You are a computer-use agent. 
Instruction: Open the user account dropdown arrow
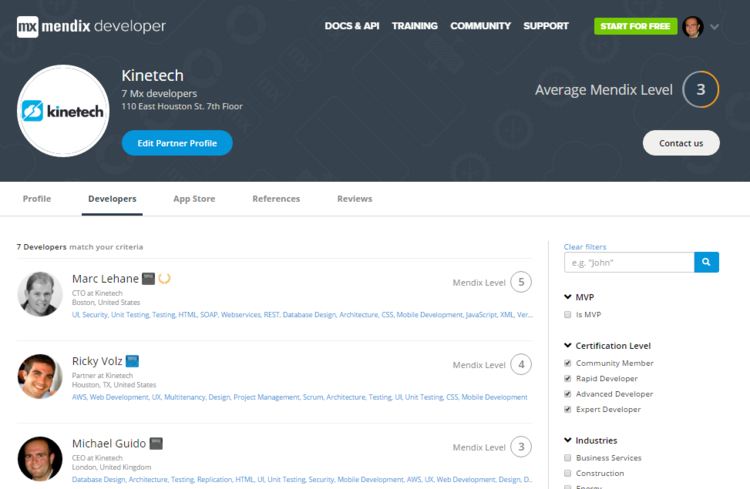[715, 27]
